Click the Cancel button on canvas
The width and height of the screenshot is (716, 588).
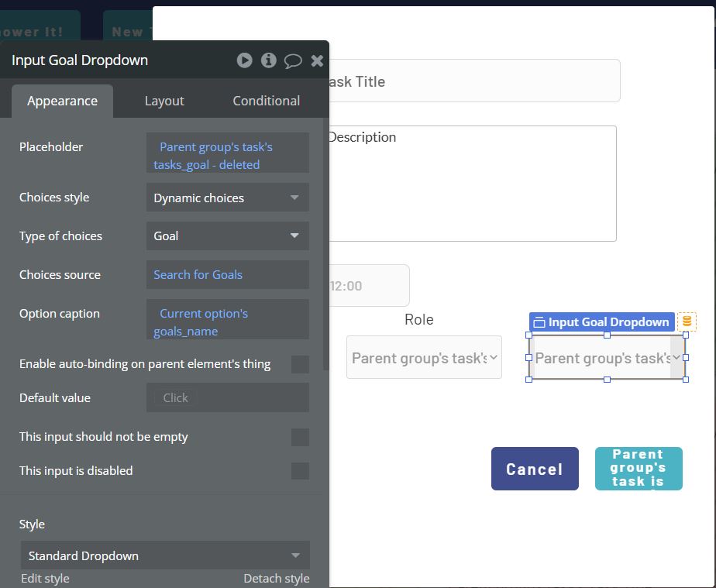tap(535, 469)
